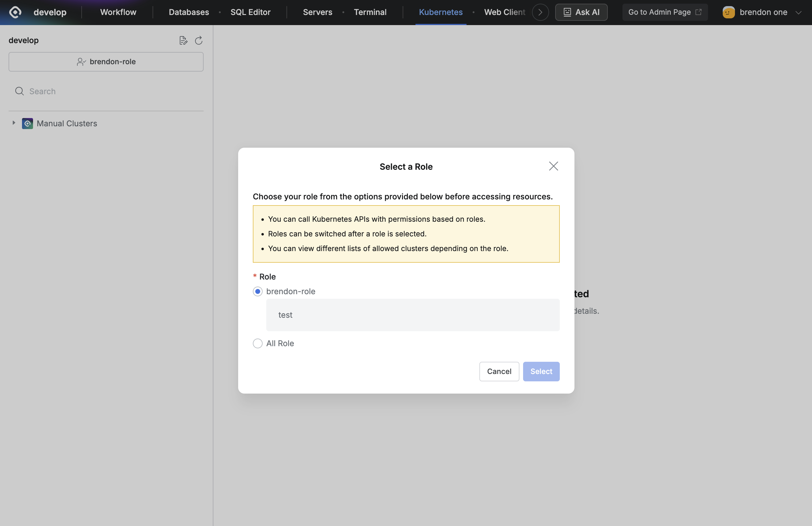The width and height of the screenshot is (812, 526).
Task: Select the All Role radio option
Action: [x=258, y=343]
